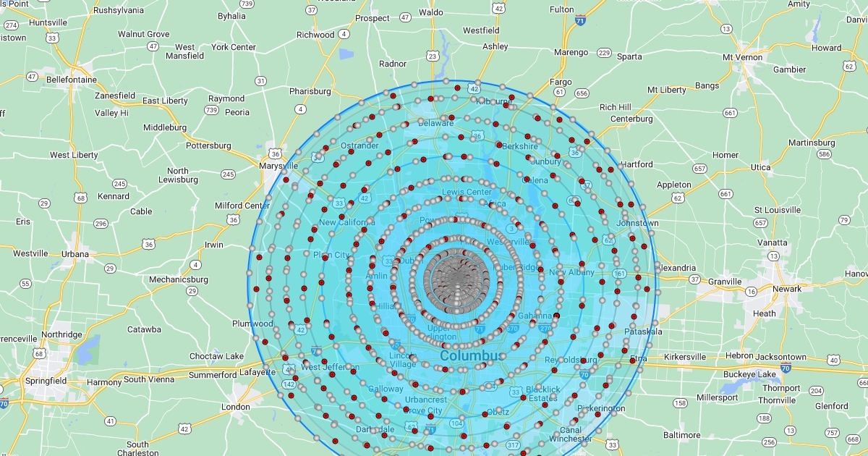This screenshot has height=456, width=868.
Task: Click the Choctaw Lake label
Action: coord(216,356)
